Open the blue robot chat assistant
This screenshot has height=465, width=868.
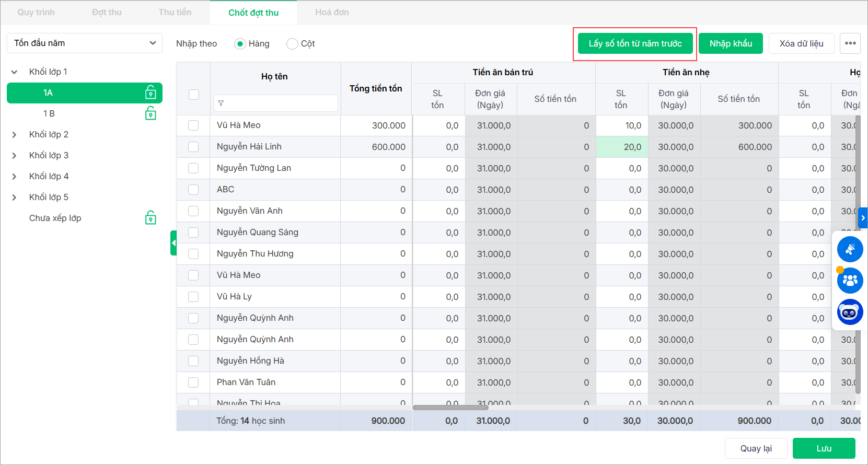[x=850, y=312]
